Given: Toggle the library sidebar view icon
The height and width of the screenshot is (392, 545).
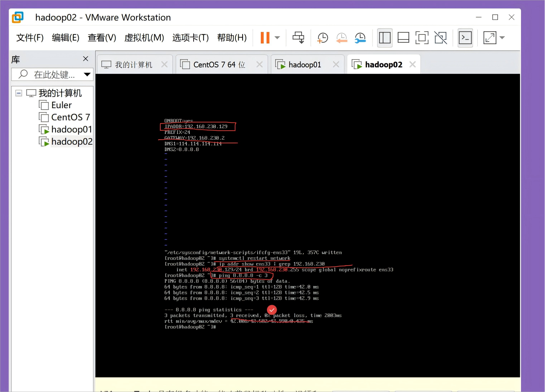Looking at the screenshot, I should click(x=385, y=38).
